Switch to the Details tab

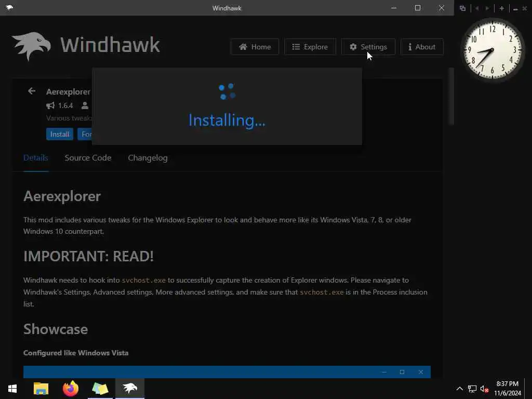36,158
